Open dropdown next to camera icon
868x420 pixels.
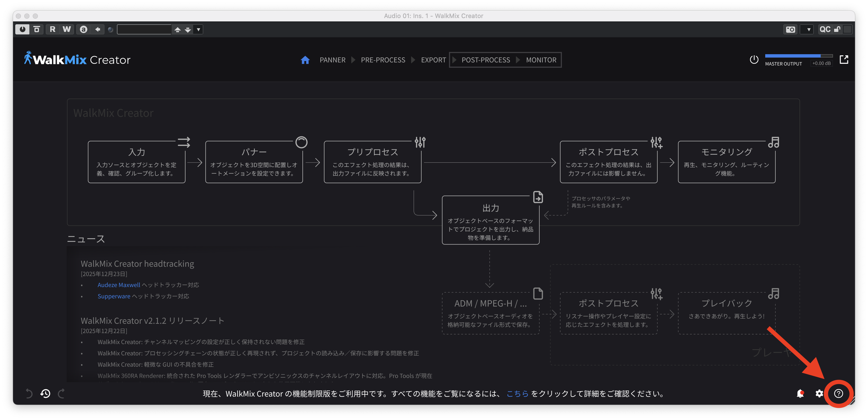click(808, 30)
